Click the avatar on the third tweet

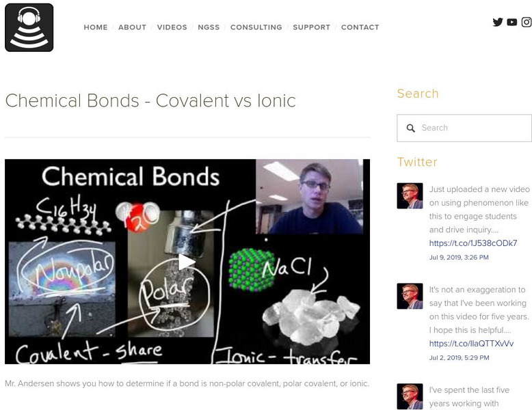(x=410, y=396)
